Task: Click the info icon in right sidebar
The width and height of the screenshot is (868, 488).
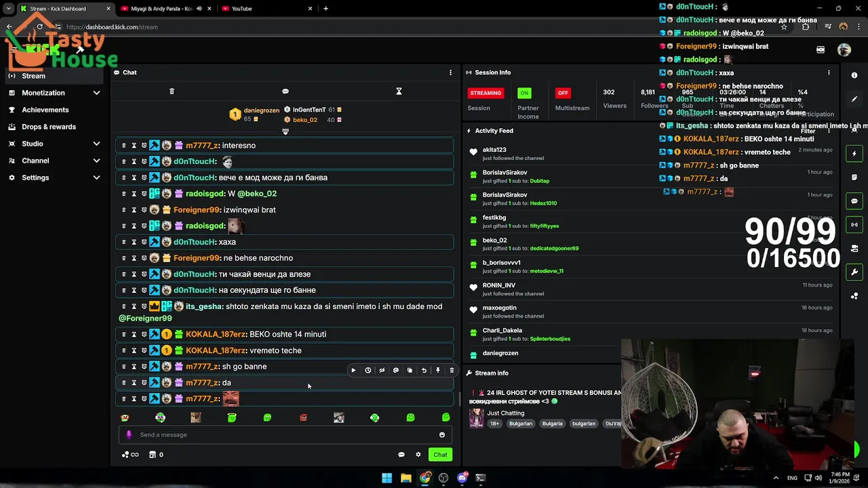Action: 854,75
